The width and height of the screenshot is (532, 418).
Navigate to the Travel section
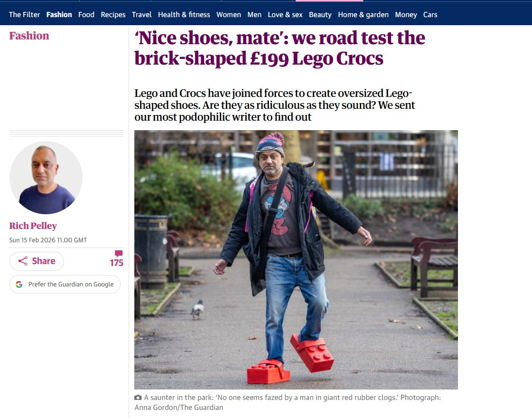142,15
